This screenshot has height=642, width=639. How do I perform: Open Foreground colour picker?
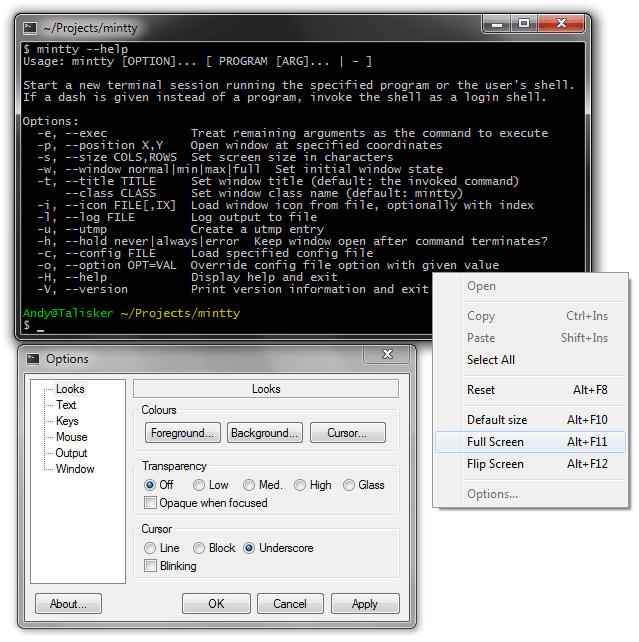182,433
